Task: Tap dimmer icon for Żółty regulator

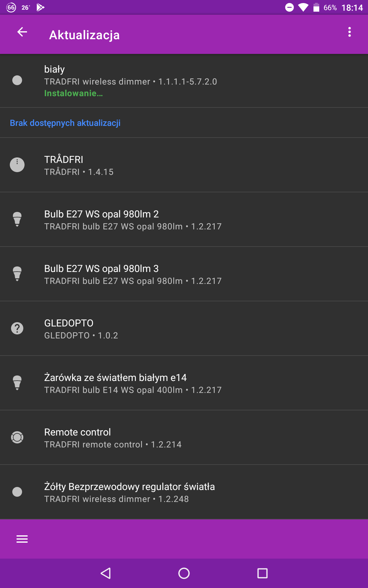Action: click(17, 492)
